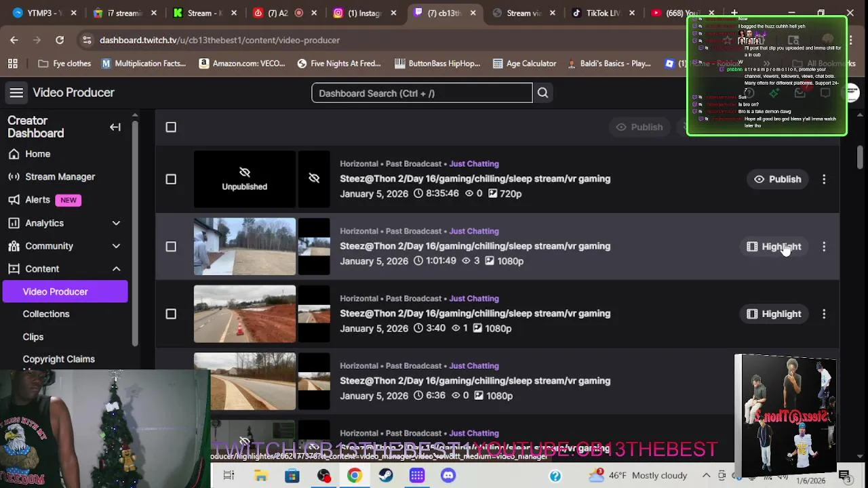The image size is (868, 488).
Task: Open Task View on taskbar
Action: [x=229, y=476]
